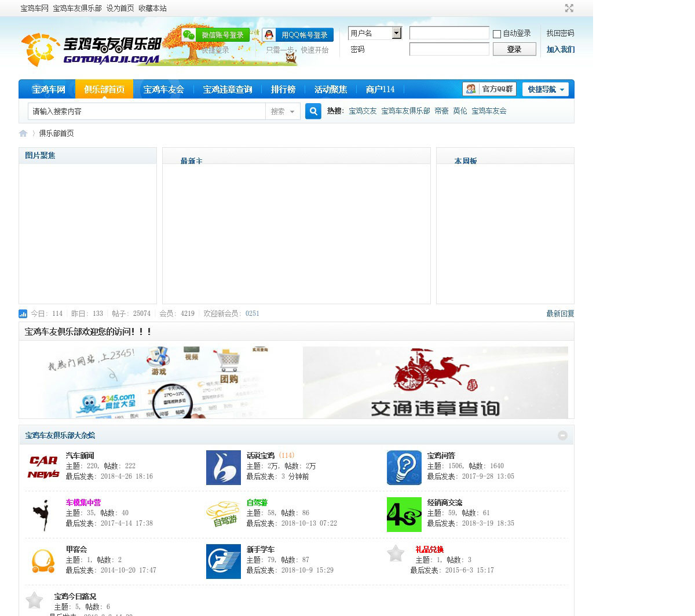Select the 排行榜 navigation tab

coord(283,89)
